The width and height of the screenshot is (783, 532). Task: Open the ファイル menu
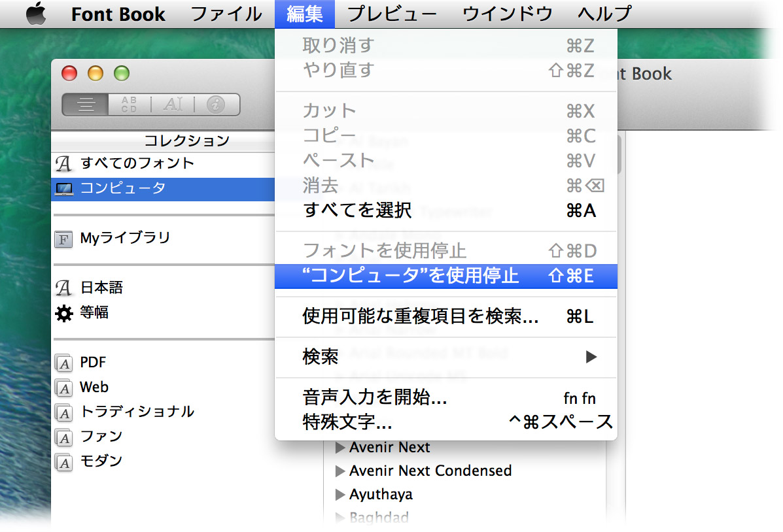tap(226, 14)
